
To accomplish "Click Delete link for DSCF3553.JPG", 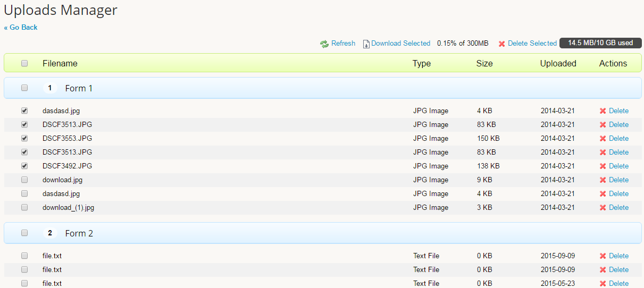I will point(618,139).
